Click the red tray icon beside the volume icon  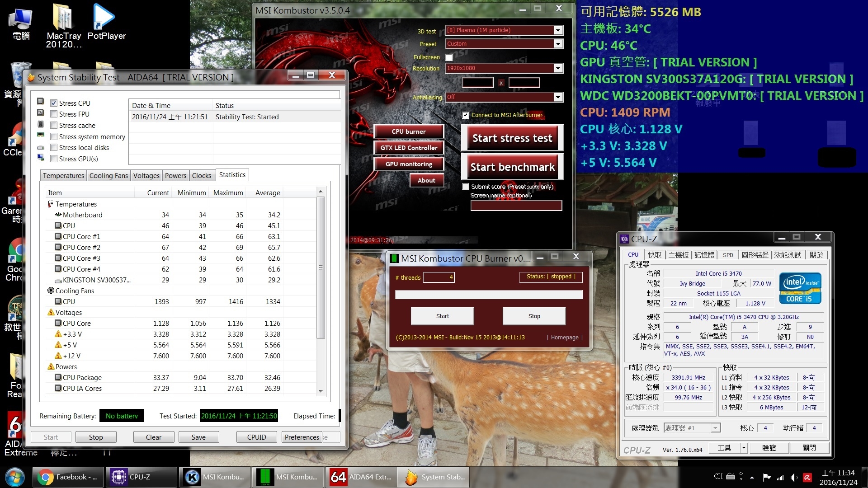click(807, 477)
